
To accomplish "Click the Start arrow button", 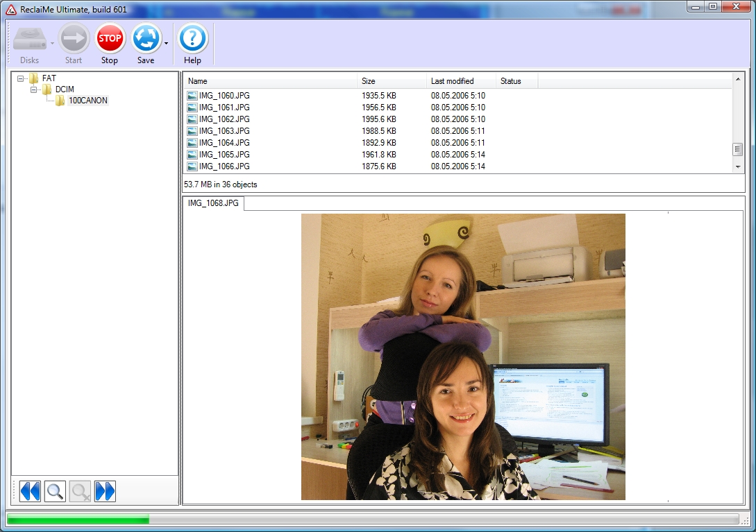I will (74, 39).
